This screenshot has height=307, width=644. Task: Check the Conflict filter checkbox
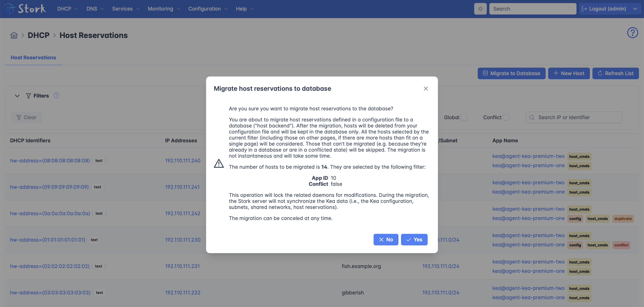click(506, 117)
